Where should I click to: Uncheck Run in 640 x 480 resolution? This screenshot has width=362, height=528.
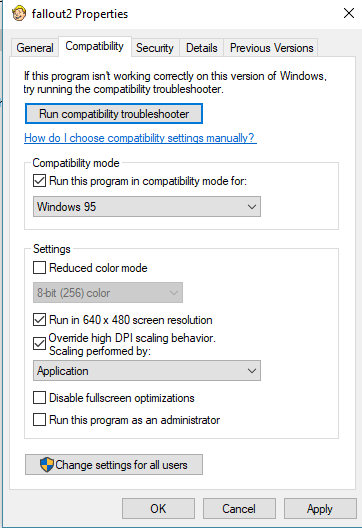point(39,320)
